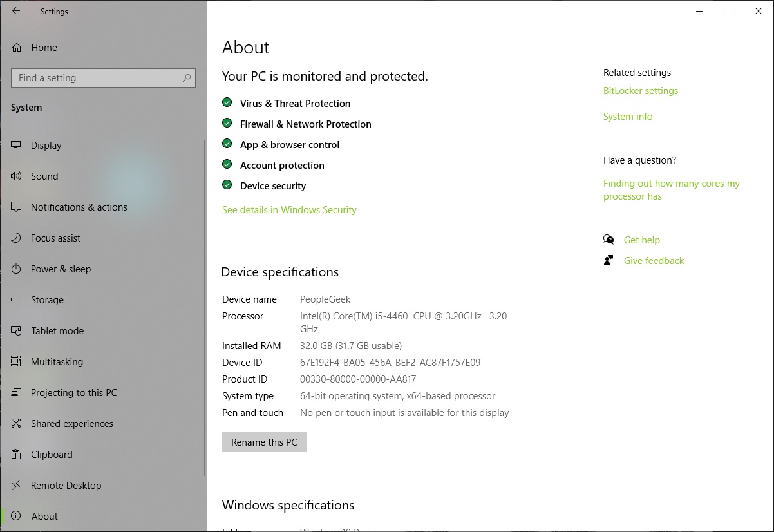The height and width of the screenshot is (532, 774).
Task: Click the Get help link
Action: click(x=642, y=240)
